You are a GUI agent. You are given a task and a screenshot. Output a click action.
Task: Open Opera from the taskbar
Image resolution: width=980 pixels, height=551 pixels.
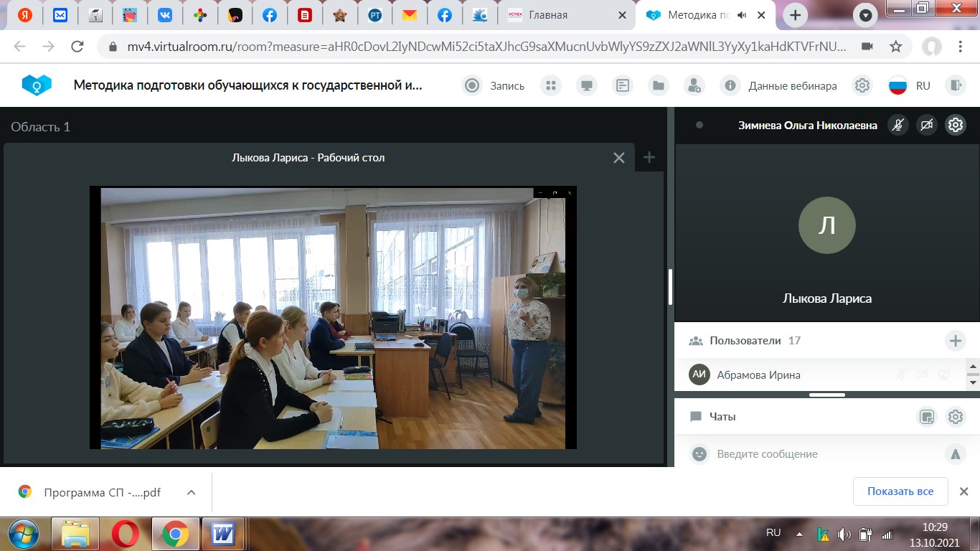tap(125, 534)
